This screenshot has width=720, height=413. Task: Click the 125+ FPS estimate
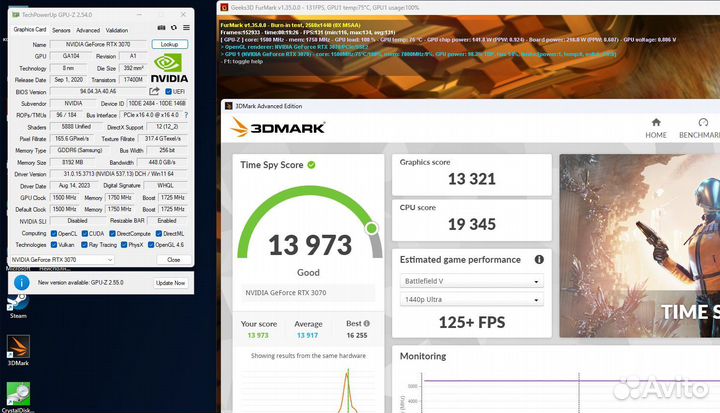point(472,322)
